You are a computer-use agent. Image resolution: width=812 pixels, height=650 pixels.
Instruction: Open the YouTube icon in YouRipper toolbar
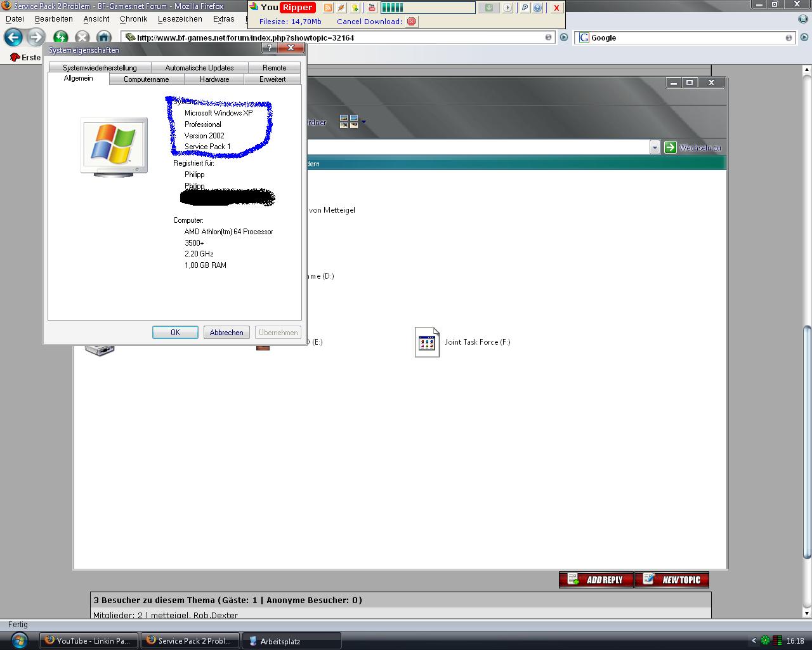click(x=372, y=8)
